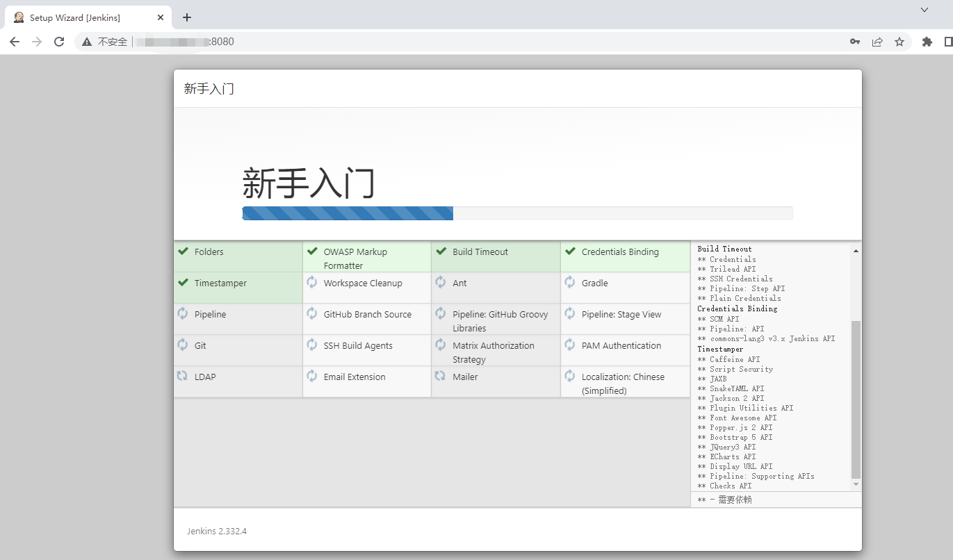This screenshot has width=953, height=560.
Task: Click the pending spinner icon for Workspace Cleanup
Action: tap(312, 282)
